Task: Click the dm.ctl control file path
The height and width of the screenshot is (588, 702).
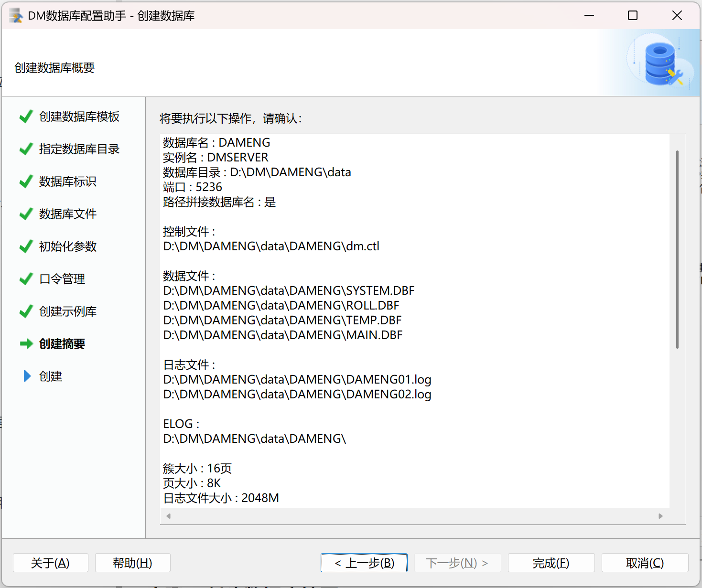Action: 271,246
